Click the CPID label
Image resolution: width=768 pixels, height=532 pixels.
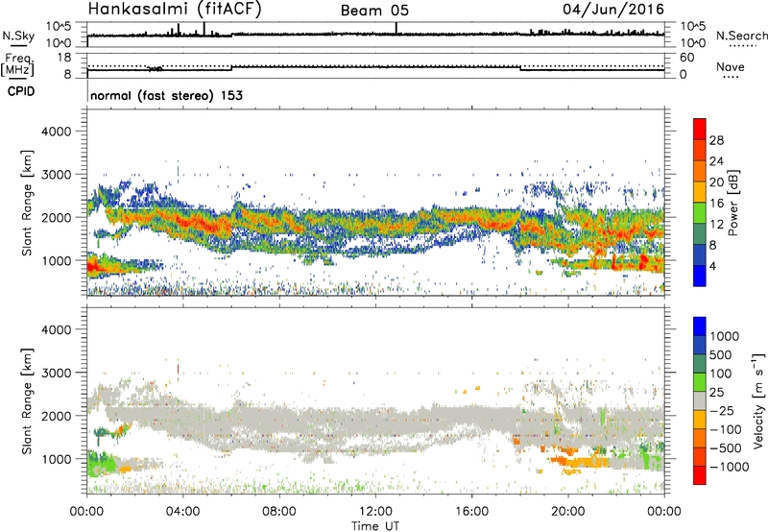coord(21,91)
